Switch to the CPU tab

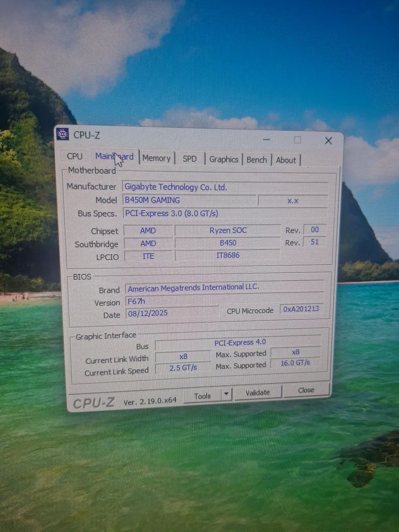point(75,156)
